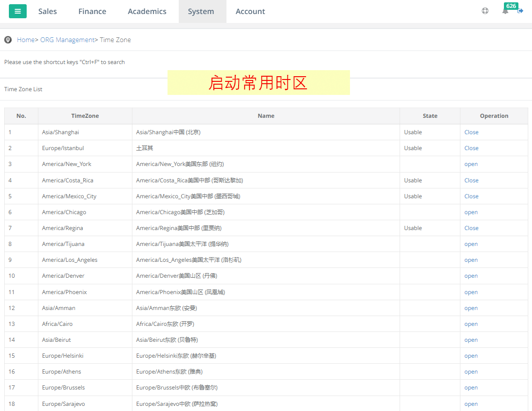Open the Account menu
The image size is (532, 411).
[250, 11]
